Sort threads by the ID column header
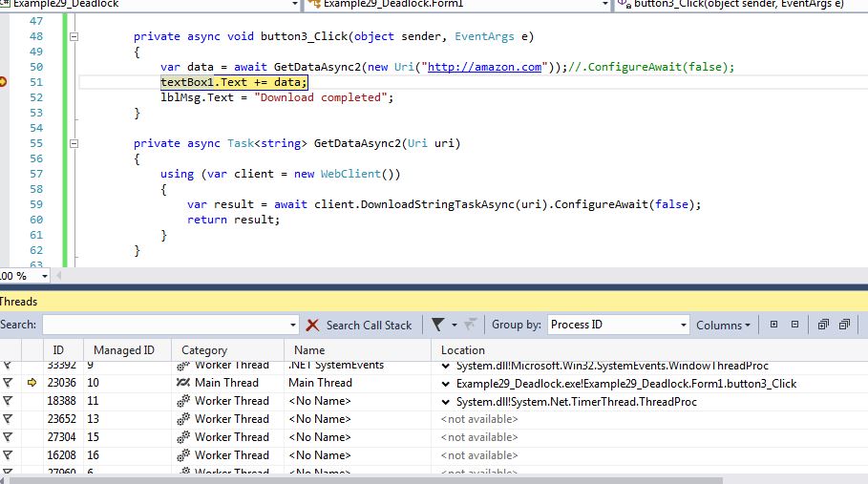Viewport: 868px width, 484px height. pos(58,350)
